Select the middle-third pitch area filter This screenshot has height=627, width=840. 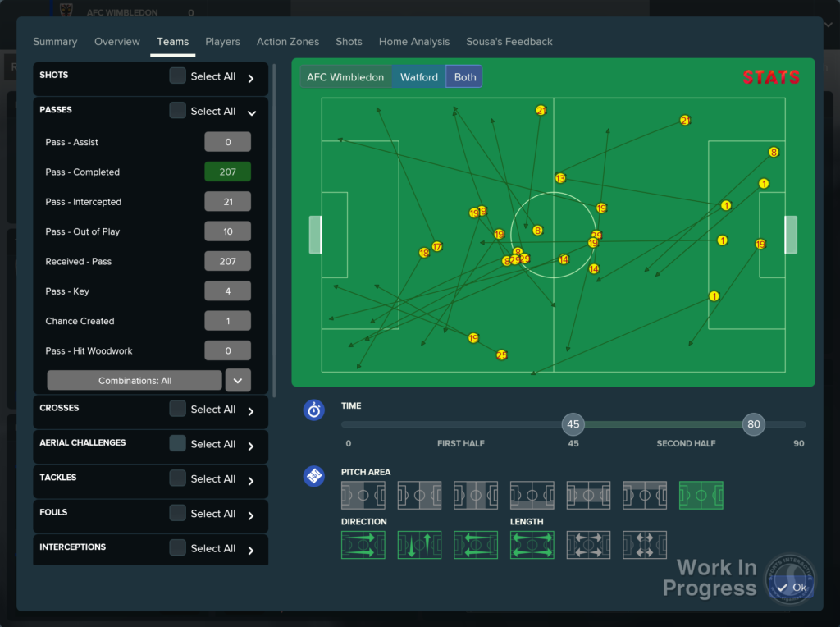tap(476, 495)
